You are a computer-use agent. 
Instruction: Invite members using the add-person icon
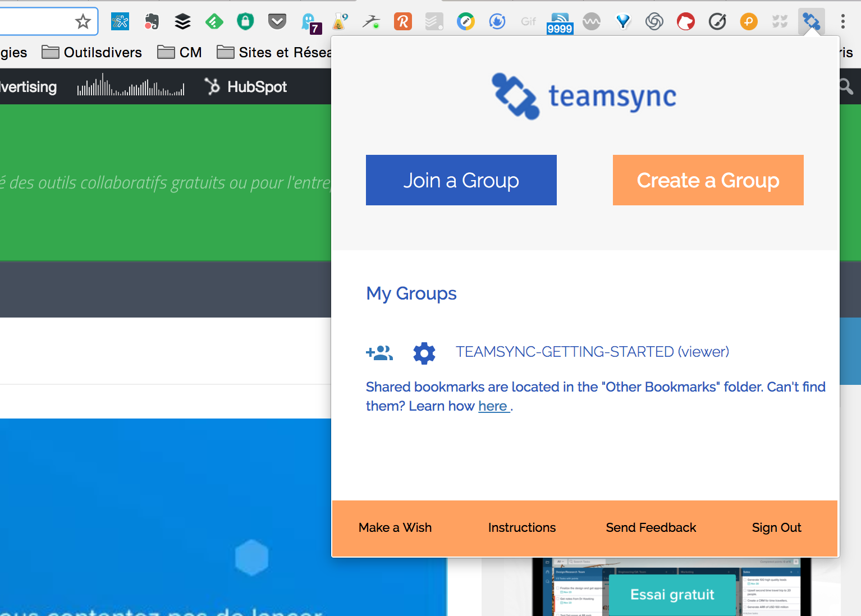pyautogui.click(x=379, y=352)
